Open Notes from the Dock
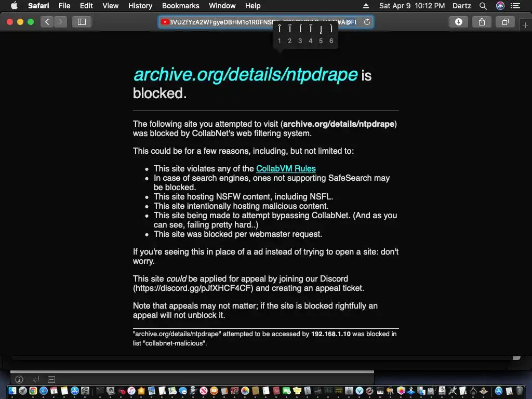This screenshot has height=399, width=532. 64,391
